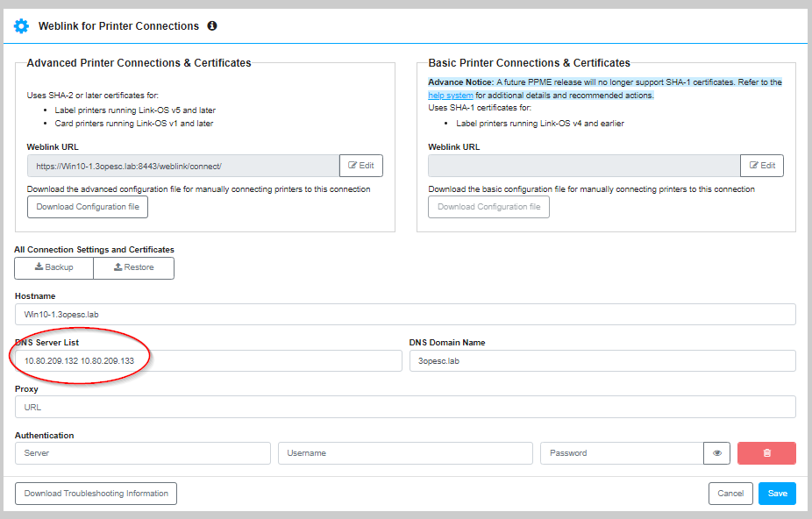Download the advanced configuration file
The image size is (812, 519).
click(87, 207)
